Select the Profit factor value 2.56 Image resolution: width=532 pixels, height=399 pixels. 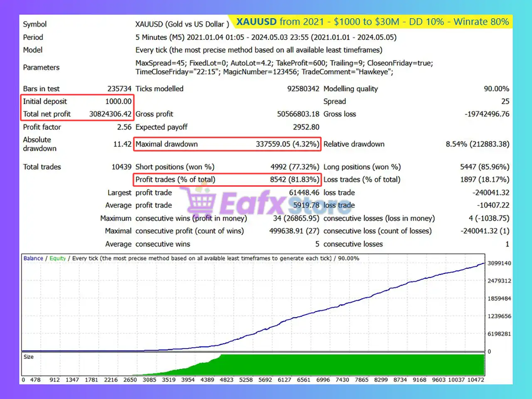coord(124,127)
